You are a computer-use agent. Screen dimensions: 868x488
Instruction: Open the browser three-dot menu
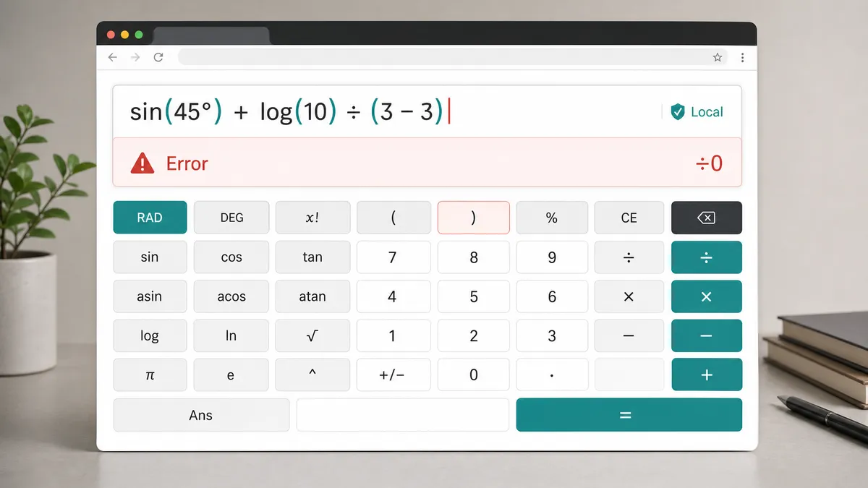[x=742, y=57]
